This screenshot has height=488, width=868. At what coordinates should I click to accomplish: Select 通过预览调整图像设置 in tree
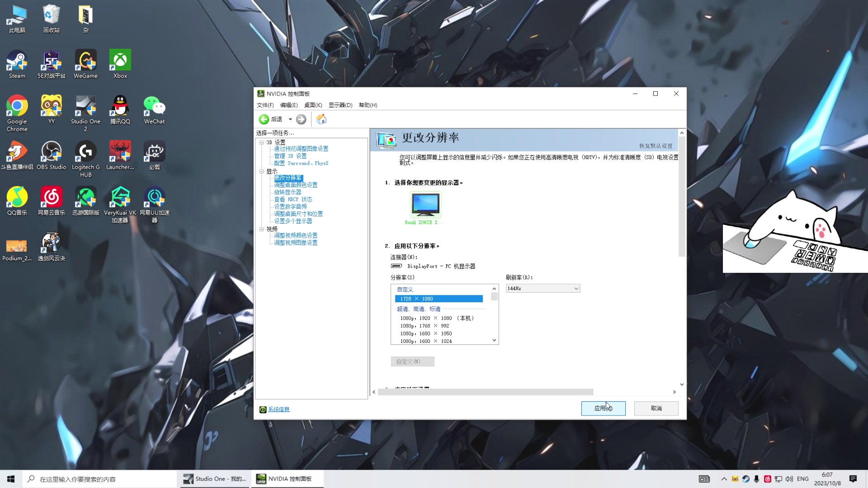(x=301, y=149)
